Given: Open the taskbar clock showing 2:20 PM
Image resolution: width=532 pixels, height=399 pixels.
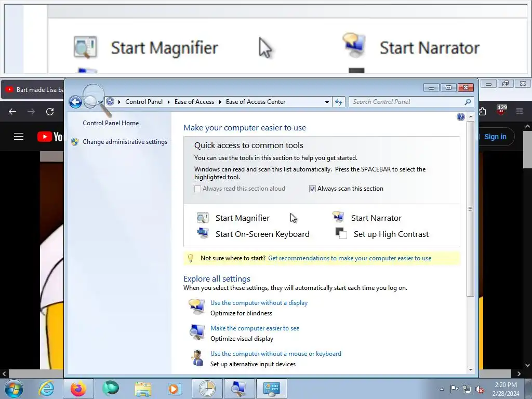Looking at the screenshot, I should pos(506,389).
